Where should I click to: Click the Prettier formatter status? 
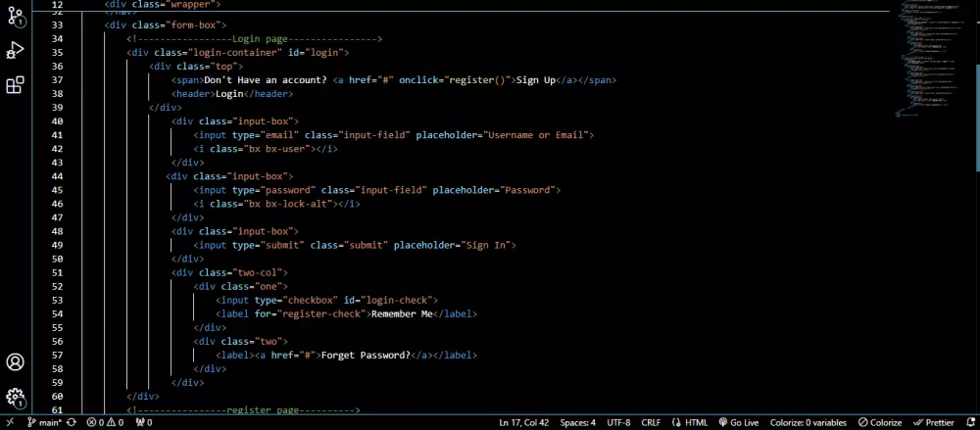tap(934, 422)
